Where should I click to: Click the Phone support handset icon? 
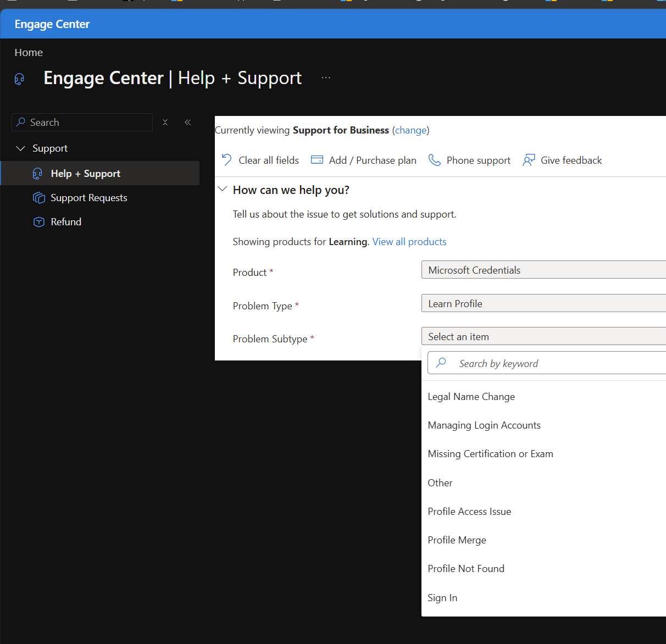pos(434,160)
